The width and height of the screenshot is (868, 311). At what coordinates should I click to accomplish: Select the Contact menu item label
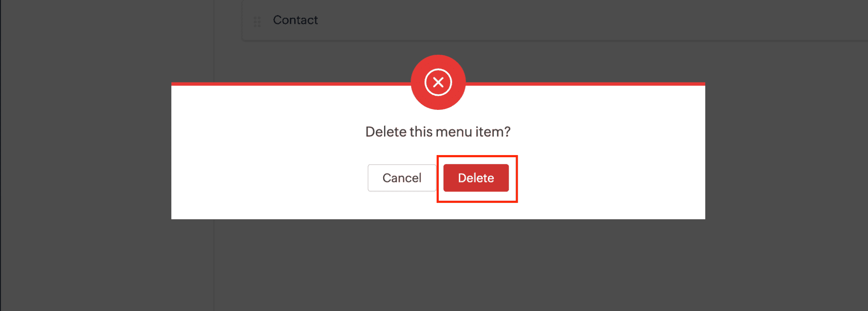click(x=295, y=20)
